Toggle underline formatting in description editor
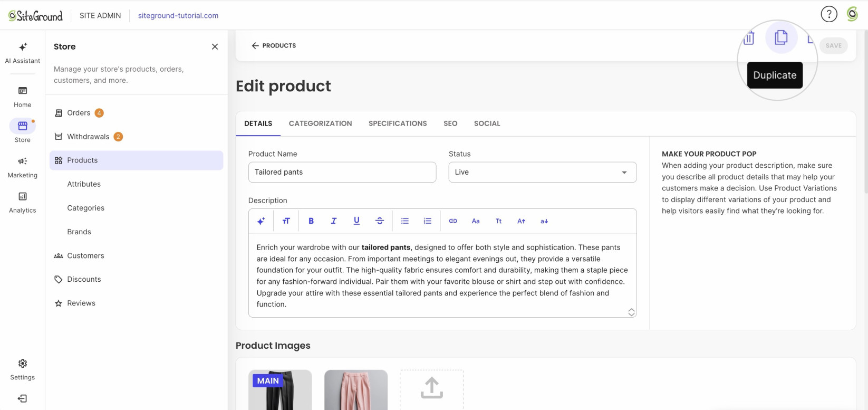The image size is (868, 410). [x=356, y=221]
